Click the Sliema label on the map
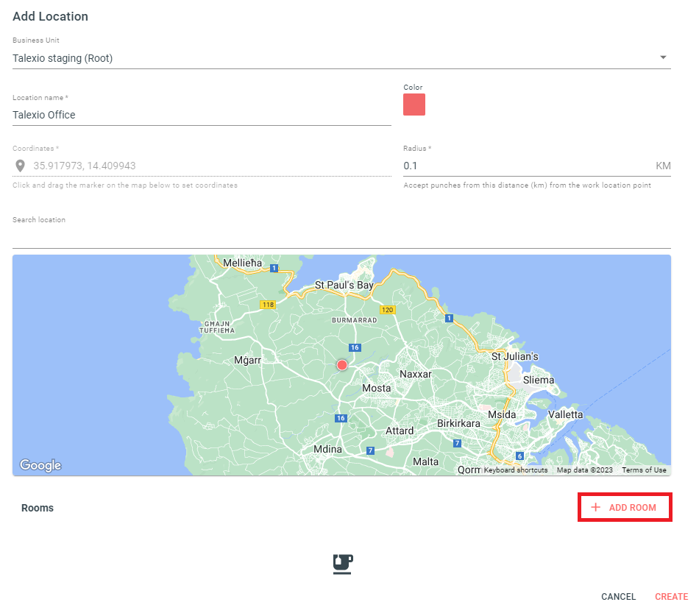This screenshot has height=616, width=699. (x=539, y=380)
